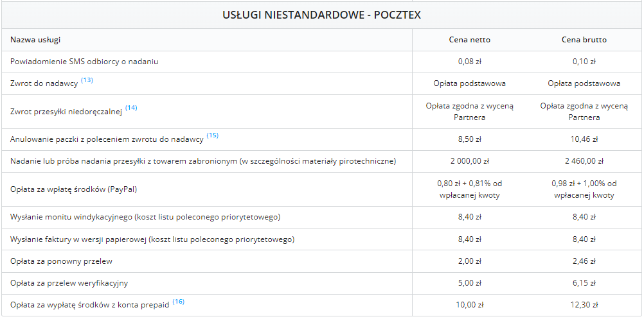Screen dimensions: 644x319
Task: Click footnote 15 after Anulowanie paczki row
Action: (212, 136)
